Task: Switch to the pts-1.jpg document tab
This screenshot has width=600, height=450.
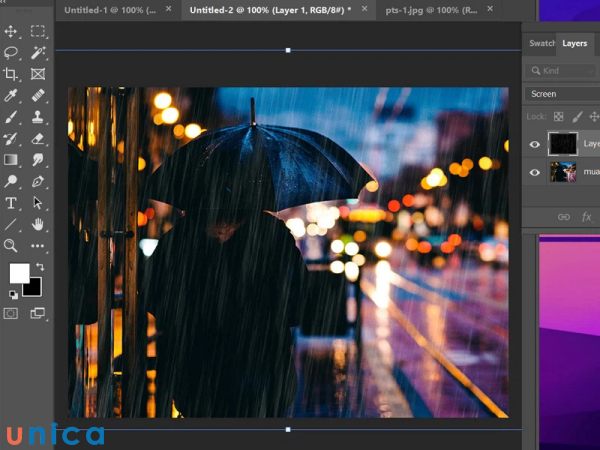Action: point(431,9)
